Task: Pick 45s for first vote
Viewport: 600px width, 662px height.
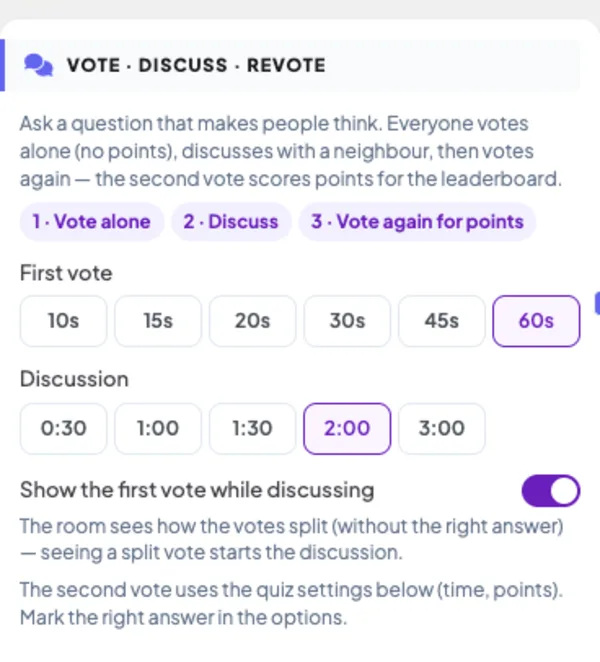Action: pos(442,321)
